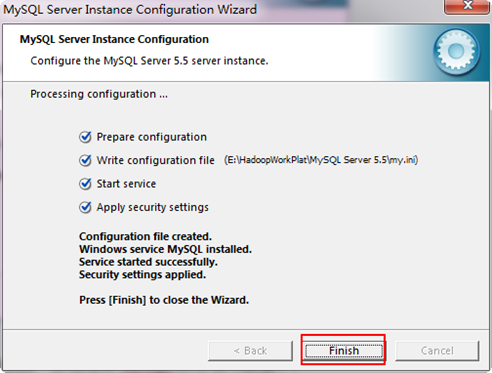Image resolution: width=492 pixels, height=373 pixels.
Task: Click the Apply security settings checkmark icon
Action: 85,207
